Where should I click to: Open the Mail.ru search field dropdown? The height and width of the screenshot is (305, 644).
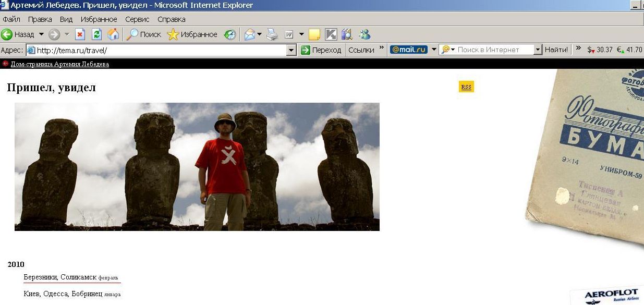pos(538,50)
